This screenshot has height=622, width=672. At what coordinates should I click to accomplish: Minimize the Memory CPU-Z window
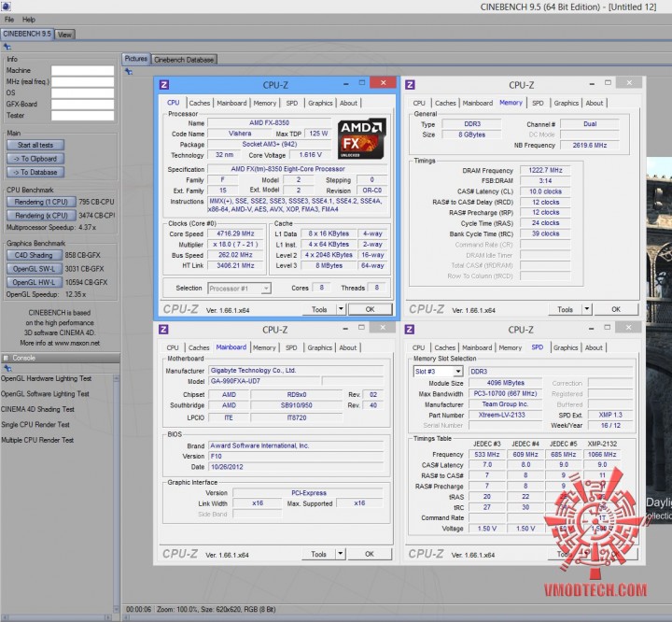pos(592,84)
